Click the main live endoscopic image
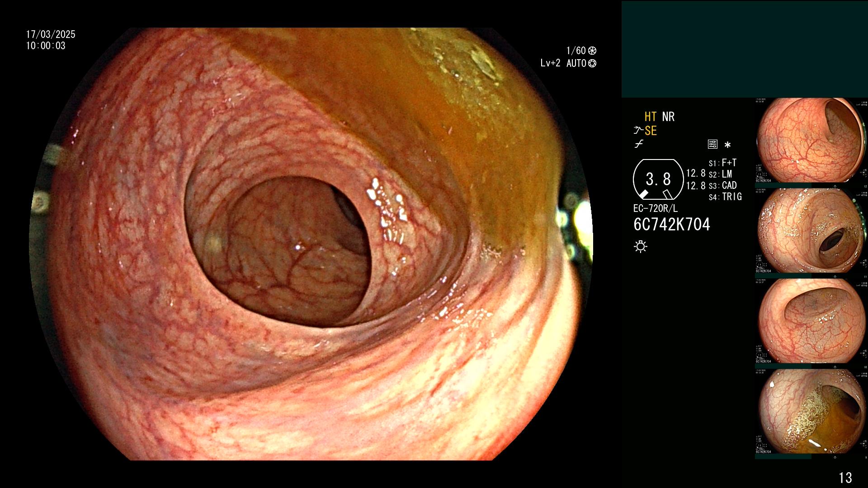 pyautogui.click(x=311, y=244)
